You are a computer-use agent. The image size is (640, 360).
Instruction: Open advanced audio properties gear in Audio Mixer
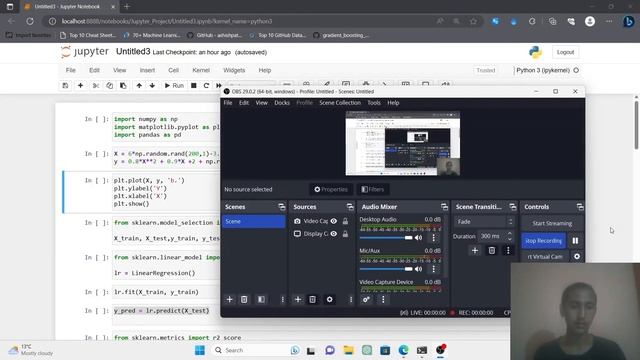click(366, 300)
